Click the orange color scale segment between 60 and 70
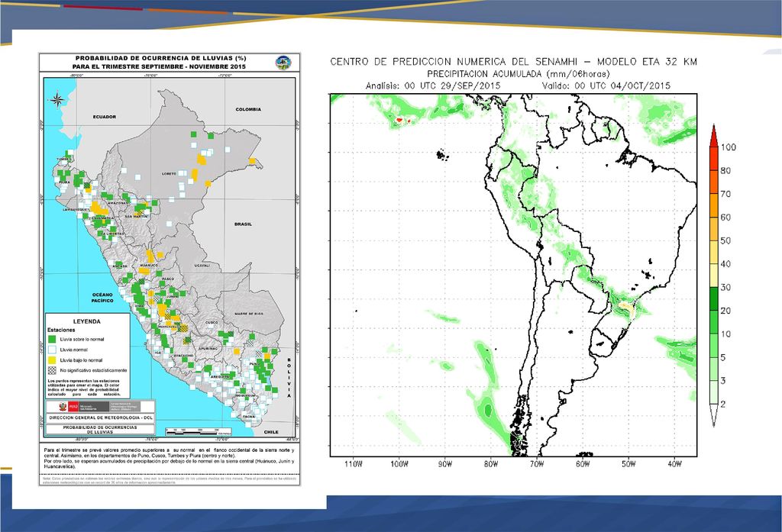Image resolution: width=782 pixels, height=532 pixels. [x=714, y=206]
